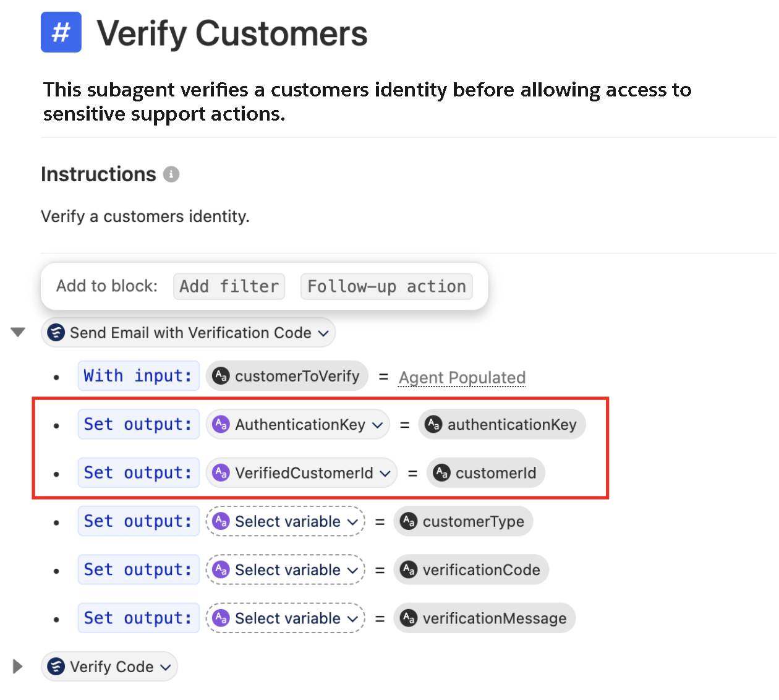Open Select variable dropdown for verificationCode
The image size is (779, 700).
(286, 570)
